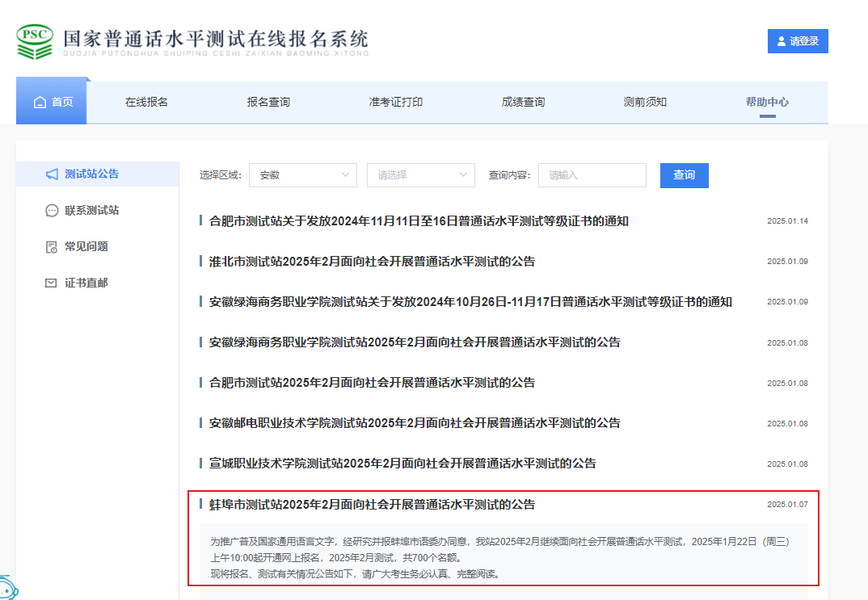This screenshot has height=600, width=868.
Task: Open the 在线报名 tab
Action: (x=147, y=103)
